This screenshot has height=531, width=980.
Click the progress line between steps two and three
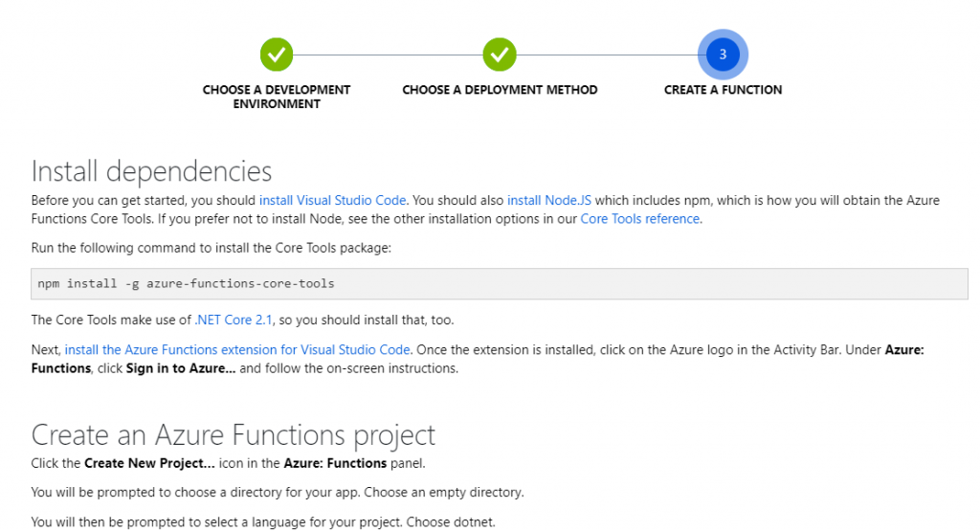pos(607,55)
